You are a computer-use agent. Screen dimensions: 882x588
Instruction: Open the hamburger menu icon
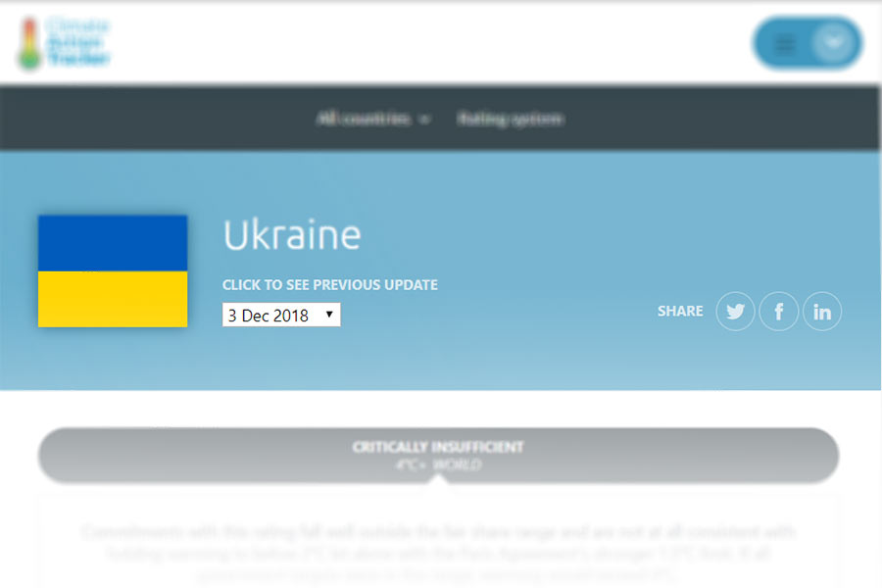pyautogui.click(x=785, y=44)
